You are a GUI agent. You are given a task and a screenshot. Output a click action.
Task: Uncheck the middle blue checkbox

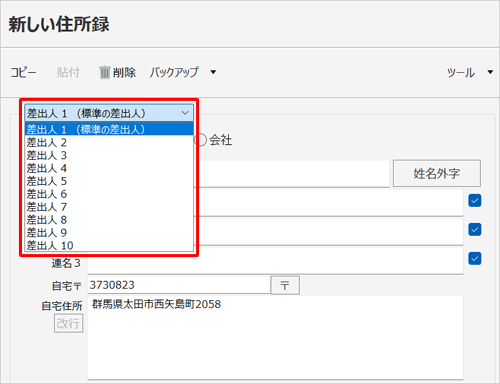(x=475, y=229)
